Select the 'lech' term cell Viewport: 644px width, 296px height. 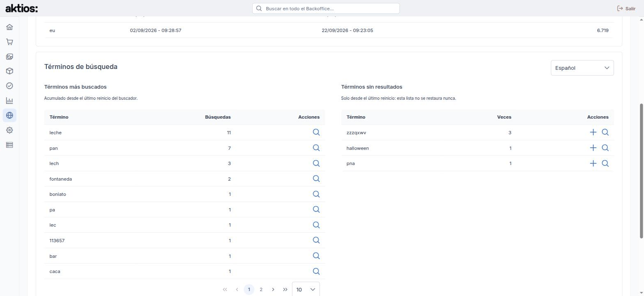pyautogui.click(x=54, y=163)
